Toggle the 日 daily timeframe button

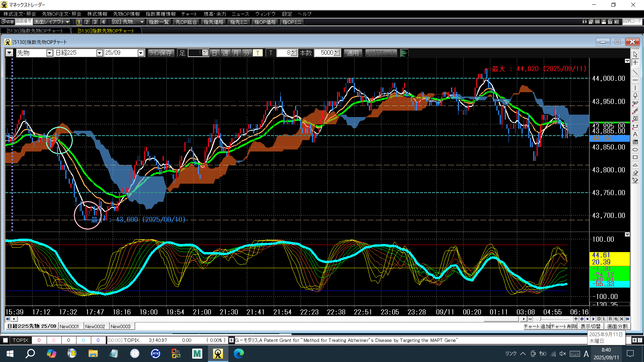[215, 53]
